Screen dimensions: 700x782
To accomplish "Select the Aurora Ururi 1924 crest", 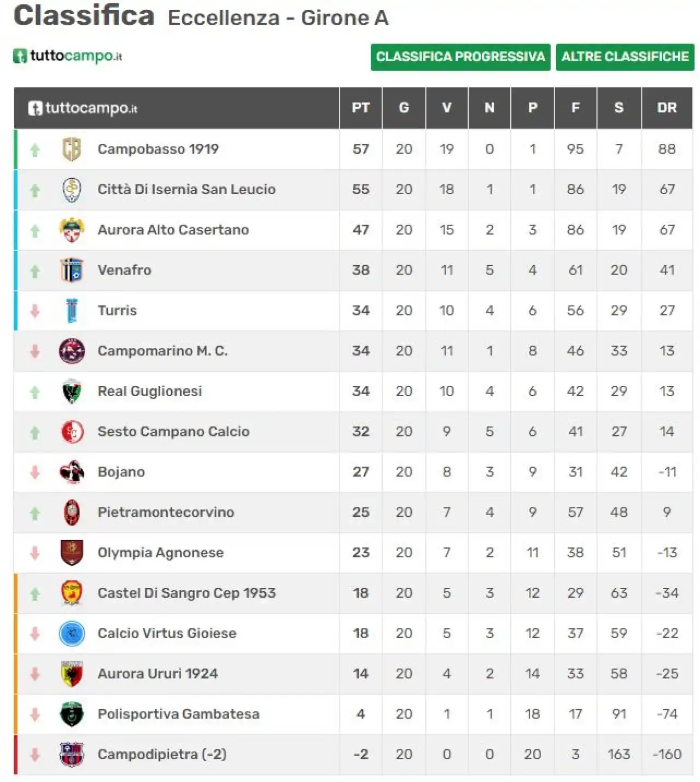I will pos(72,674).
